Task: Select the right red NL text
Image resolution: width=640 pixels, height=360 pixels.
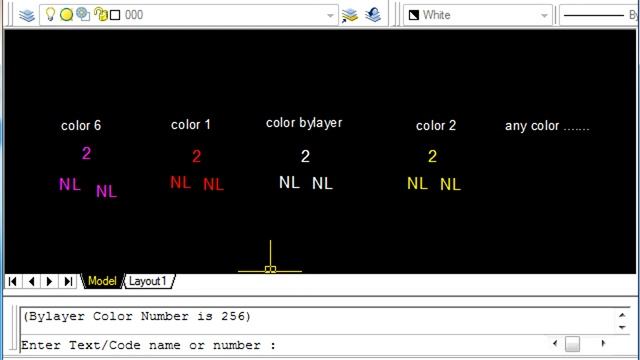Action: tap(213, 184)
